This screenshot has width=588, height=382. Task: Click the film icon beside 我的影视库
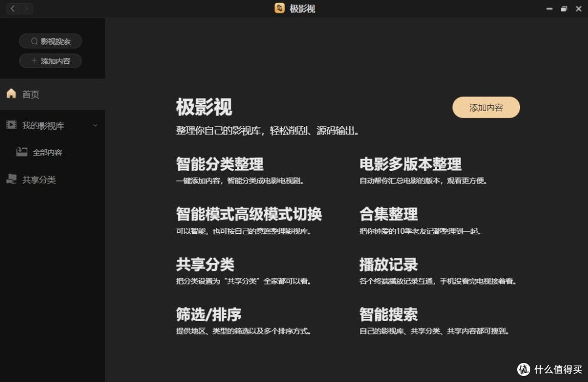pyautogui.click(x=11, y=125)
